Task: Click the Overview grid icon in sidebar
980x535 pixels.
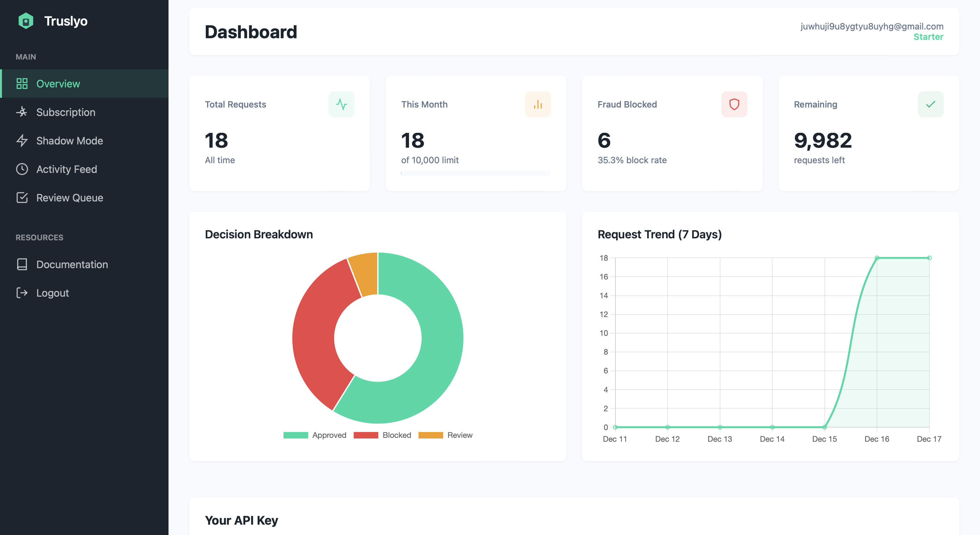Action: [x=22, y=84]
